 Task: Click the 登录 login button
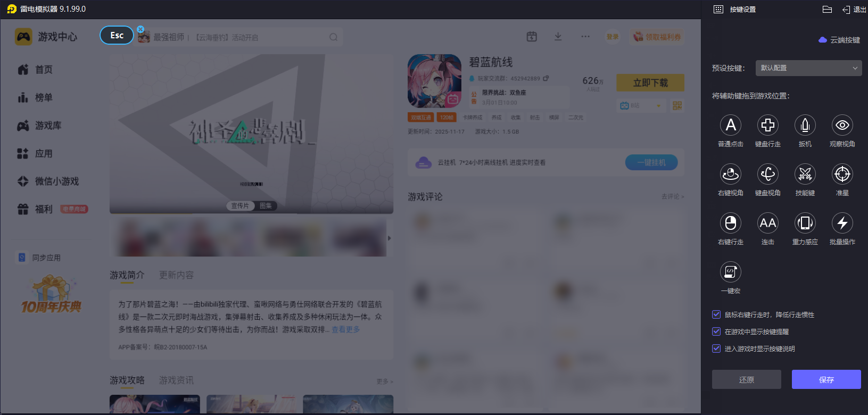point(613,37)
